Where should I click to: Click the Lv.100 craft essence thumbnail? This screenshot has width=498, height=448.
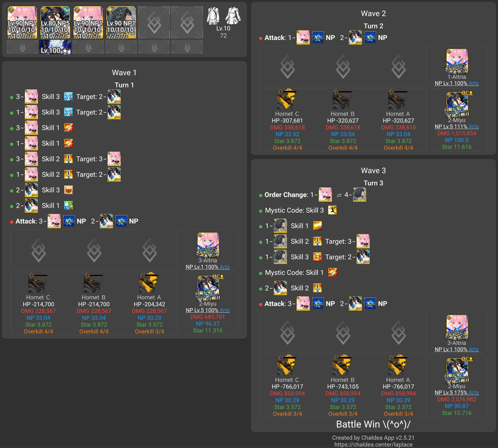tap(55, 47)
